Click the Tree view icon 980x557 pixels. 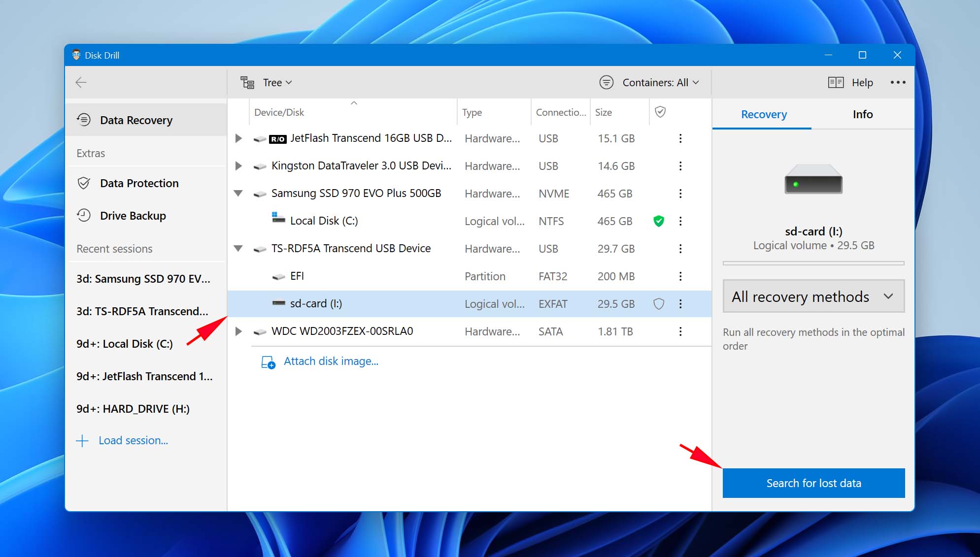(x=247, y=83)
